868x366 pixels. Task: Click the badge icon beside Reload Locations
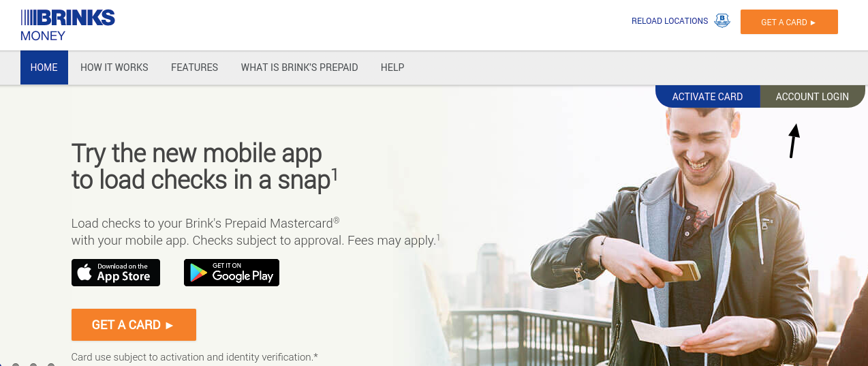(x=722, y=21)
